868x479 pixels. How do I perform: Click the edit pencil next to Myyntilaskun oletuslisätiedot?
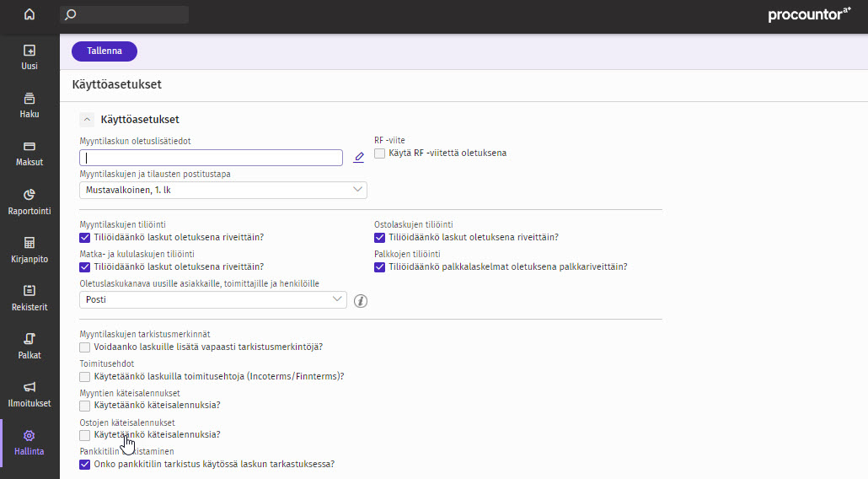358,158
